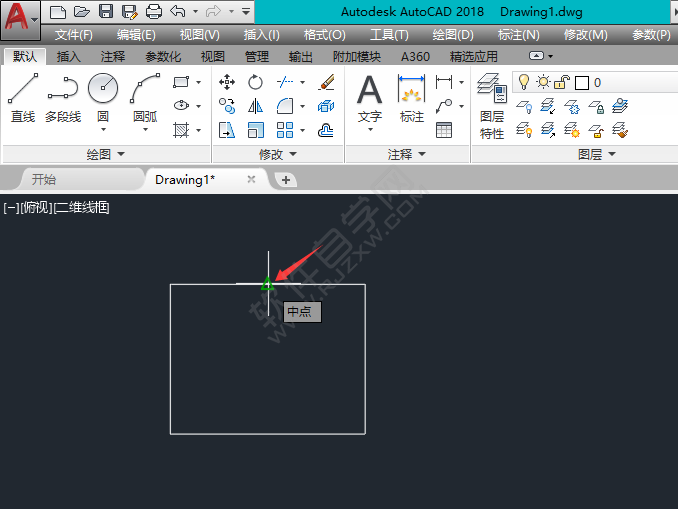Open the AutoCAD application menu button
The width and height of the screenshot is (678, 509).
[20, 19]
